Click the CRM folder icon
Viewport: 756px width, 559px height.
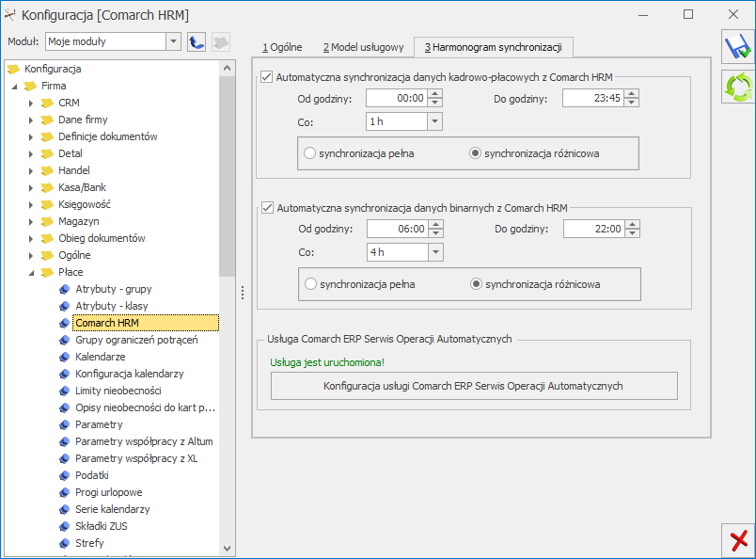[47, 103]
